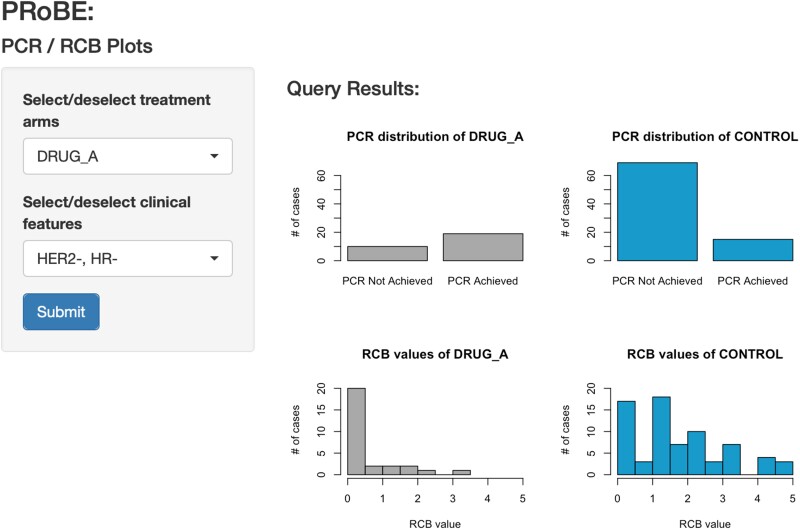Click the Select/deselect clinical features label
800x530 pixels.
pos(107,213)
